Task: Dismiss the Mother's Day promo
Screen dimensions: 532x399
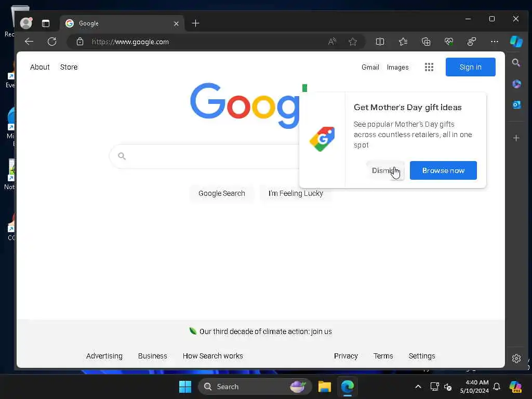Action: click(385, 170)
